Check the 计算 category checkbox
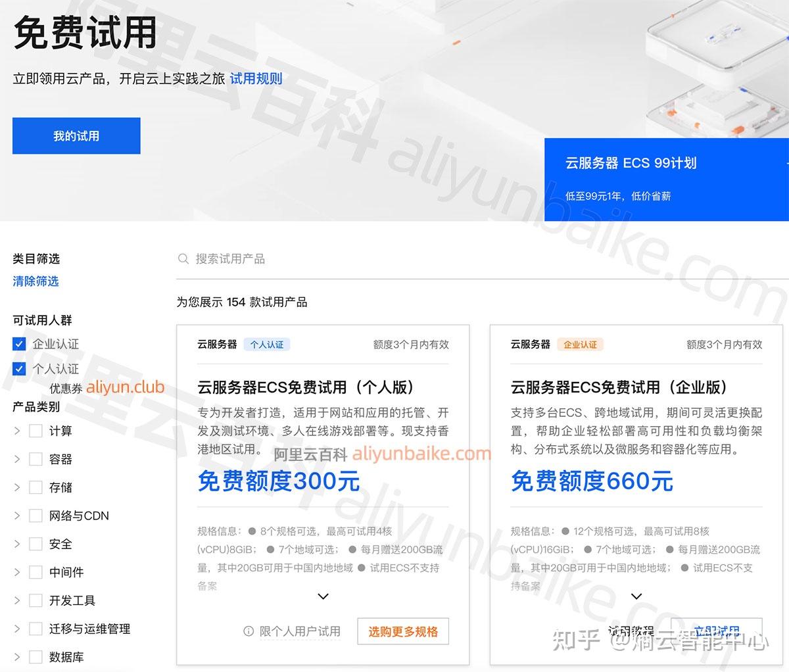This screenshot has width=789, height=672. pyautogui.click(x=36, y=431)
